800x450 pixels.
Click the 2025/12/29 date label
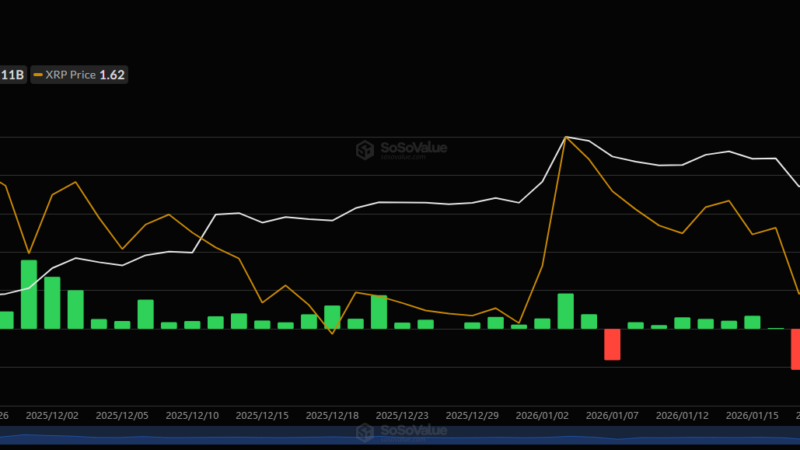click(x=472, y=416)
